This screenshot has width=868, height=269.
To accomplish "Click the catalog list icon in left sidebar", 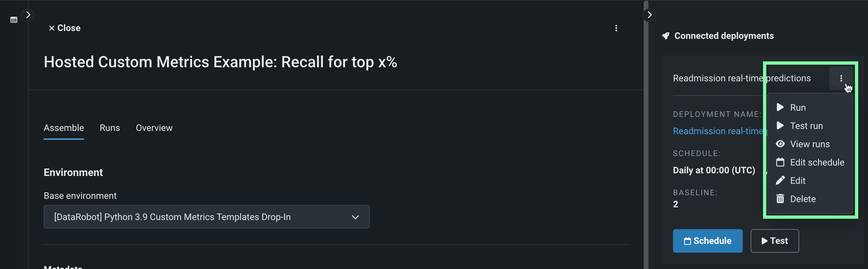I will pyautogui.click(x=14, y=20).
